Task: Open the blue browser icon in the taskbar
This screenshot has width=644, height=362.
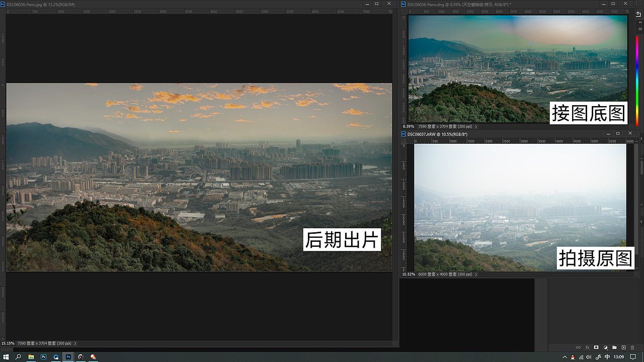Action: click(x=56, y=357)
